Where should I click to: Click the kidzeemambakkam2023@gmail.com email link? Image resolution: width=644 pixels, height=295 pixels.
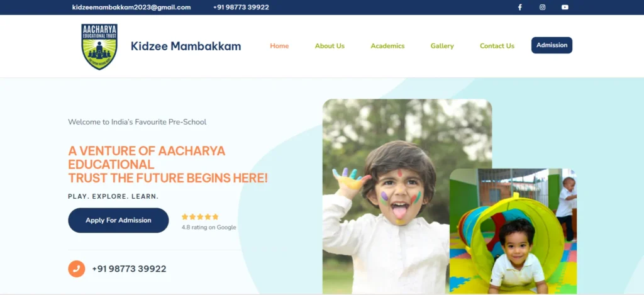click(x=131, y=7)
